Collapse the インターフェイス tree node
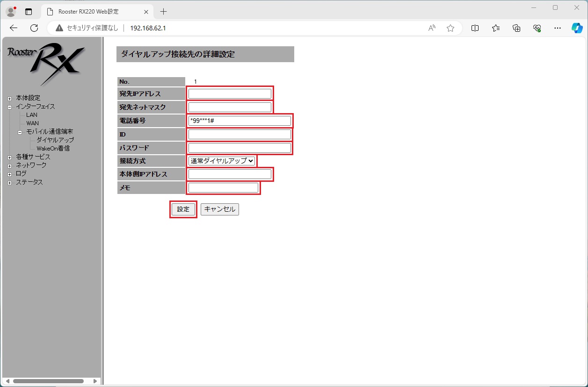Viewport: 588px width, 387px height. tap(10, 107)
